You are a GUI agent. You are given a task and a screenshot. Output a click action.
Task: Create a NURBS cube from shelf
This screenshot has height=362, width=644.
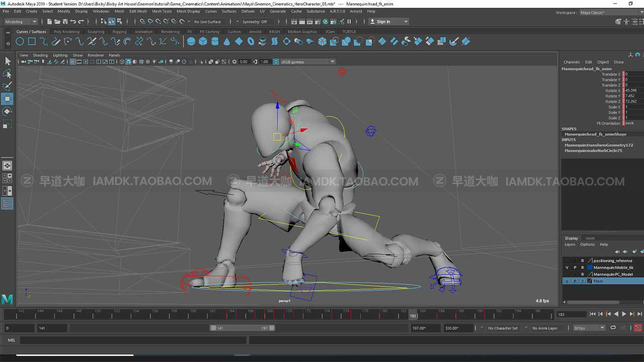point(203,41)
